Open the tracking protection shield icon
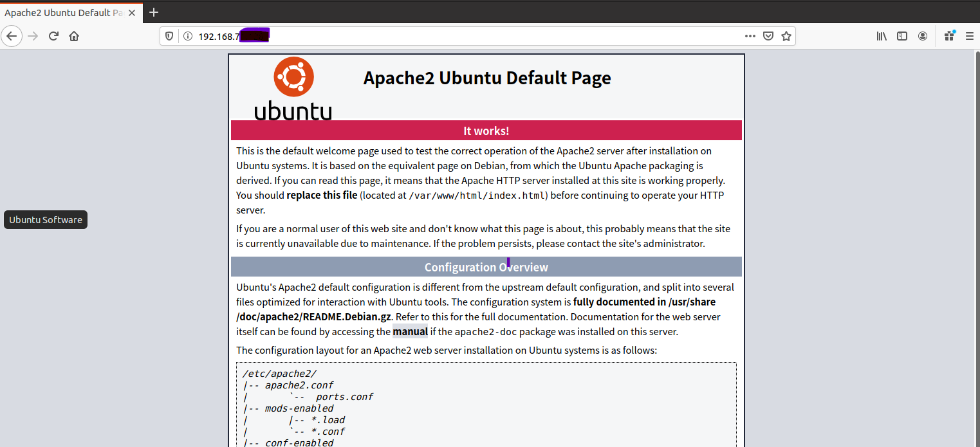 tap(169, 36)
